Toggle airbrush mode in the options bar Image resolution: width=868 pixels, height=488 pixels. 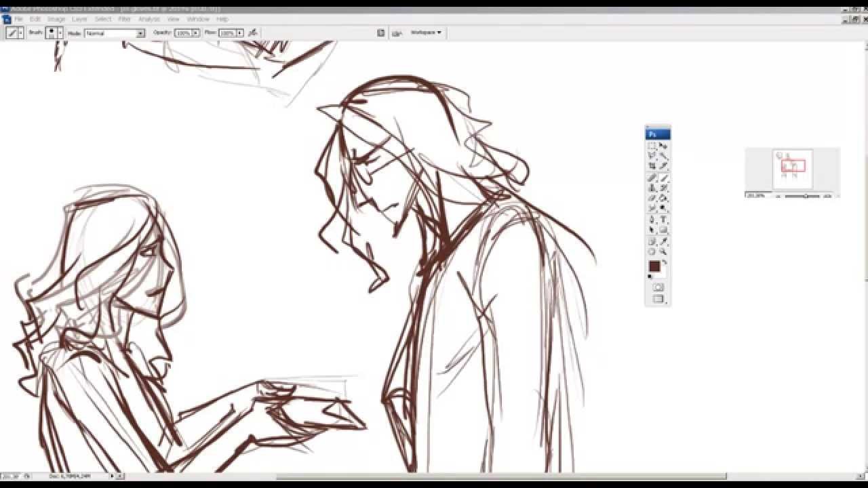click(251, 32)
